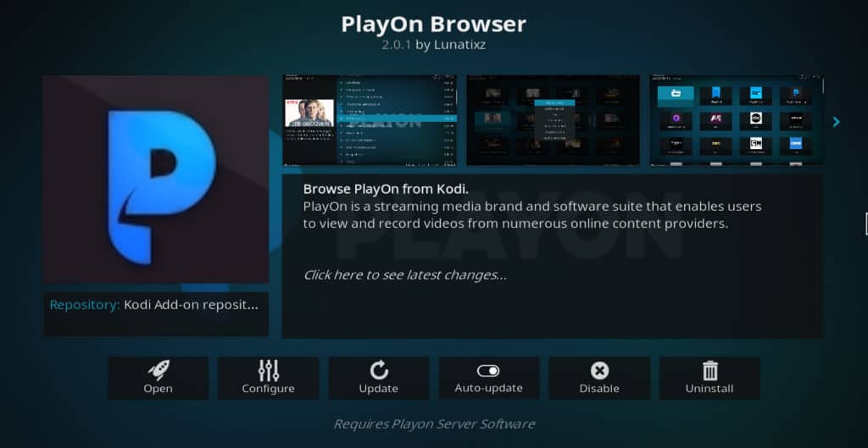Click the large PlayOn P logo

point(156,180)
